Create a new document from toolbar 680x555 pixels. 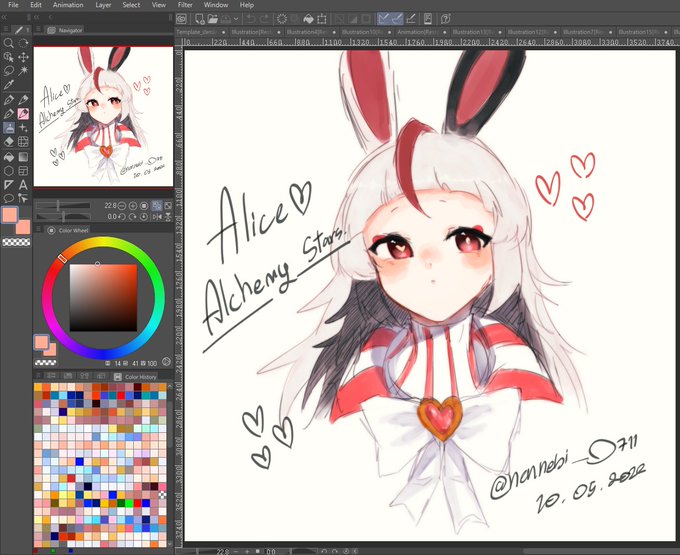tap(199, 19)
